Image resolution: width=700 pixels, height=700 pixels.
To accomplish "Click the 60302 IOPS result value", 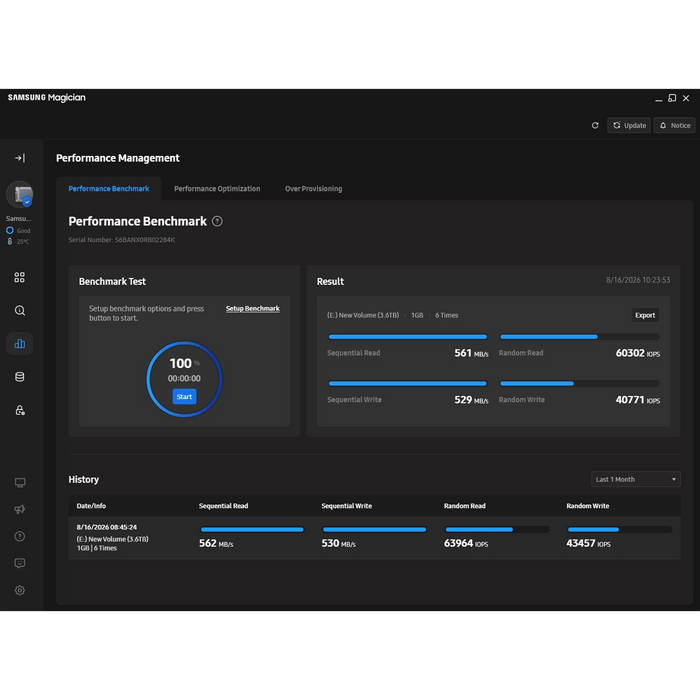I will [638, 353].
